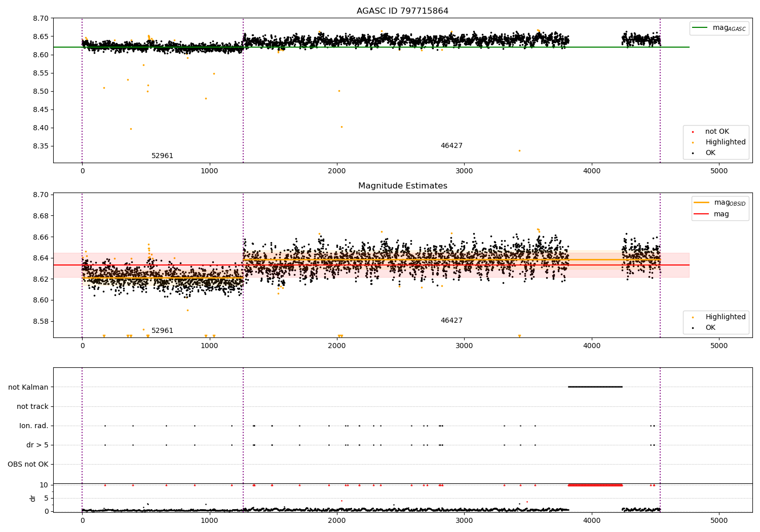760x532 pixels.
Task: Click the rotated 'dr' axis label
Action: (33, 499)
